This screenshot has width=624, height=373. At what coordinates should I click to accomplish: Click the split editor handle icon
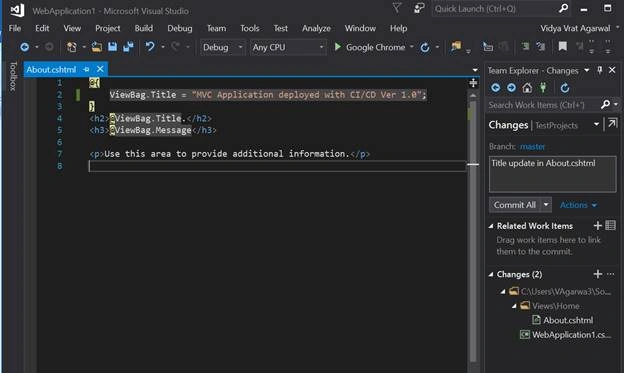473,83
